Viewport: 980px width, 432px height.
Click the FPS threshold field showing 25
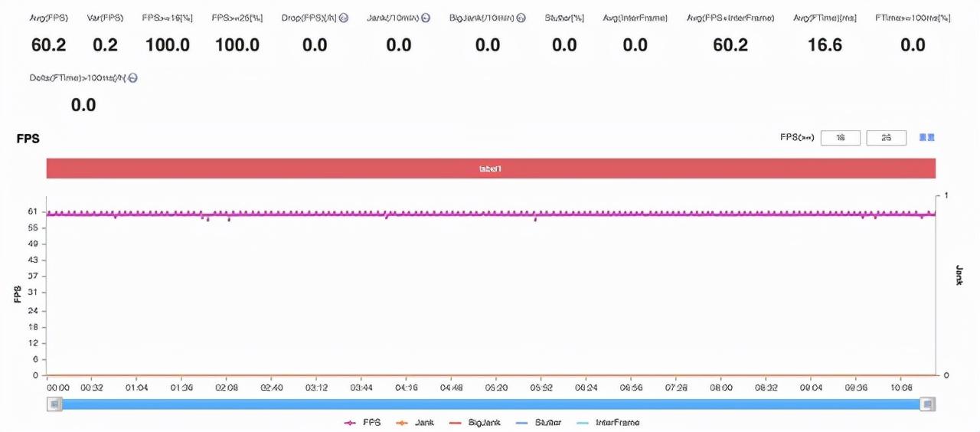pyautogui.click(x=886, y=138)
